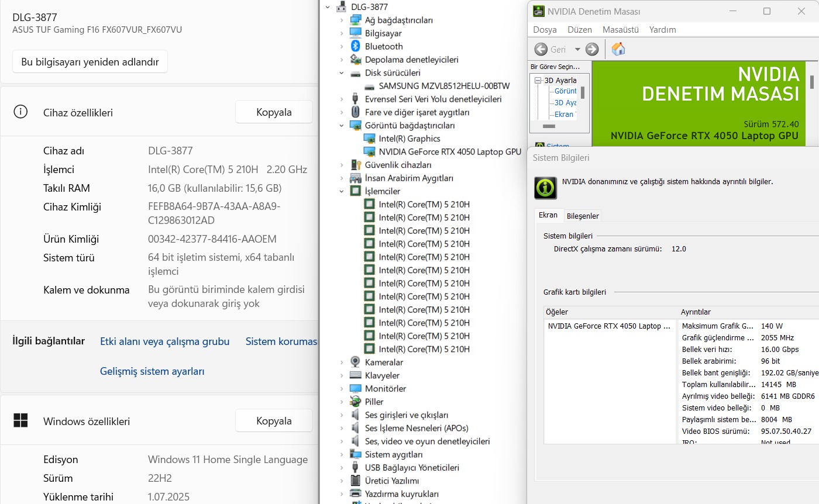Viewport: 819px width, 504px height.
Task: Expand the Kameralar category
Action: 342,362
